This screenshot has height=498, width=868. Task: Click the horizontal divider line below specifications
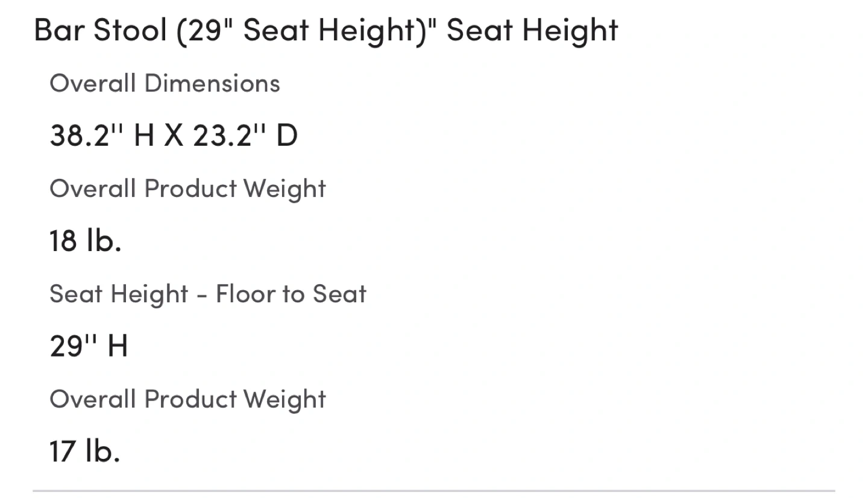tap(434, 491)
